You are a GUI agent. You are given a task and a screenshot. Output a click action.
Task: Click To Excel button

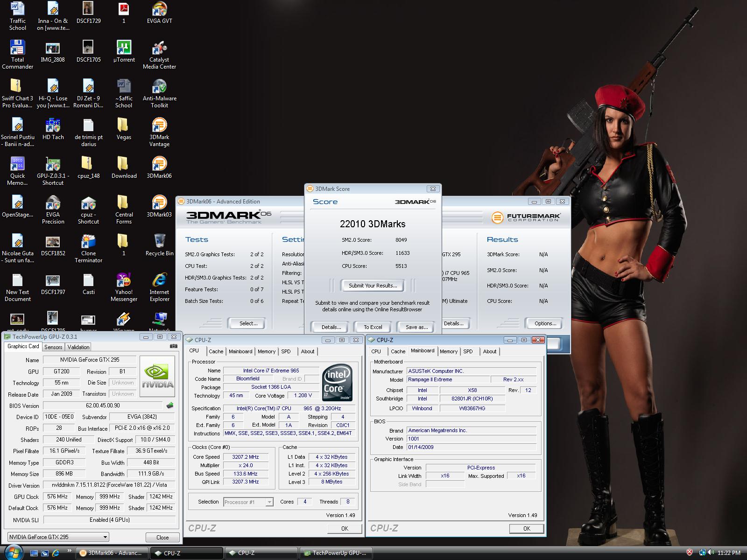[x=373, y=327]
